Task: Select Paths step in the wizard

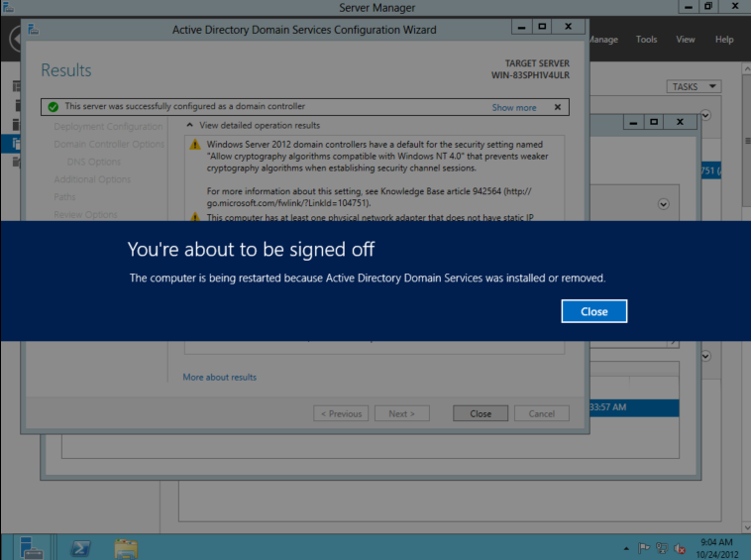Action: click(x=64, y=197)
